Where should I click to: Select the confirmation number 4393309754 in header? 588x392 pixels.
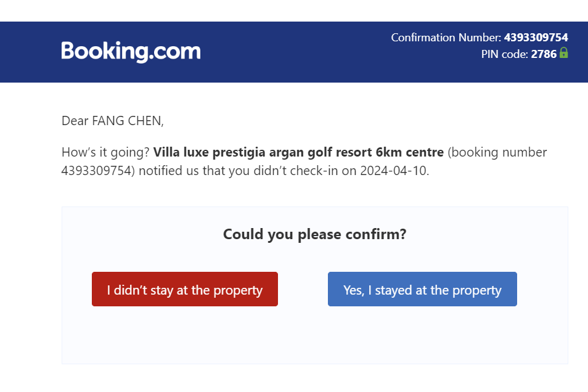536,38
